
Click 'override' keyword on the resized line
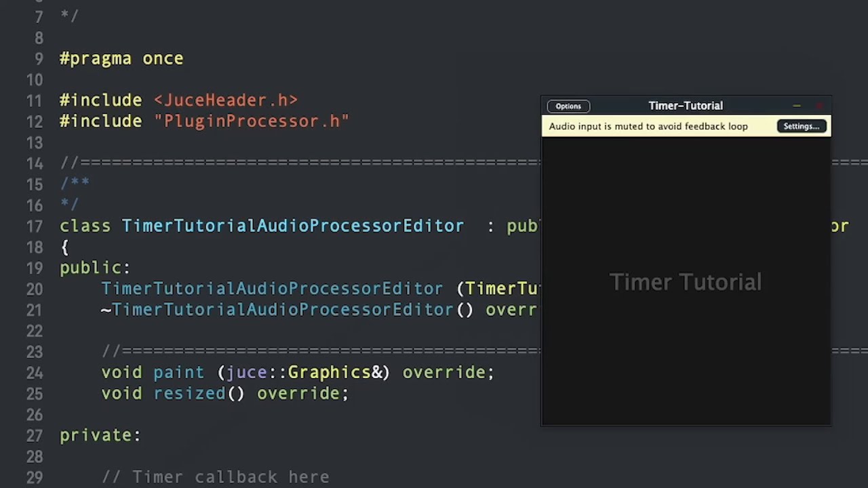pyautogui.click(x=298, y=394)
